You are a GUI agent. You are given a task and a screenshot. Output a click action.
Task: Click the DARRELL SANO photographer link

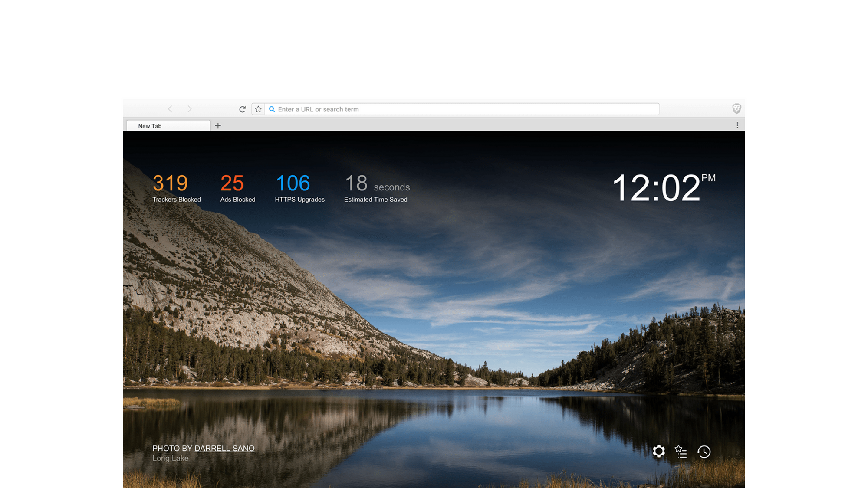[x=224, y=448]
